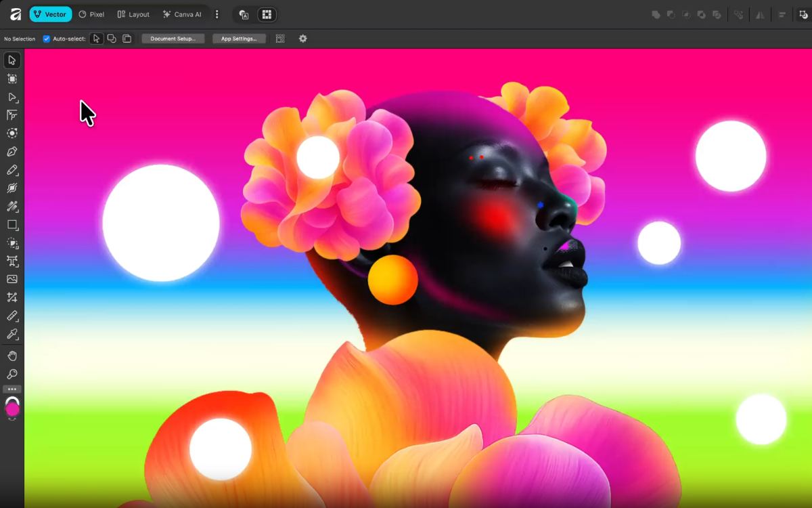Pick the Zoom magnifier tool
The image size is (812, 508).
pos(12,374)
